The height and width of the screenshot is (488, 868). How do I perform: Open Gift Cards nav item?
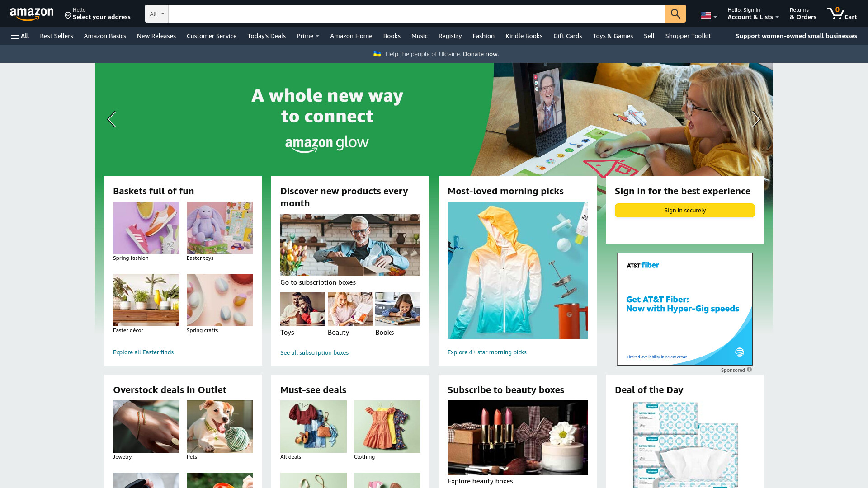click(x=568, y=36)
